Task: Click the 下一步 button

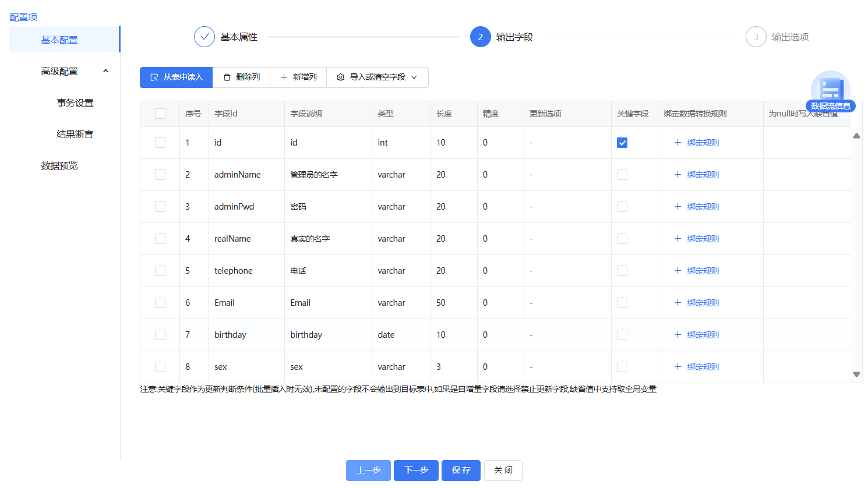Action: pyautogui.click(x=416, y=471)
